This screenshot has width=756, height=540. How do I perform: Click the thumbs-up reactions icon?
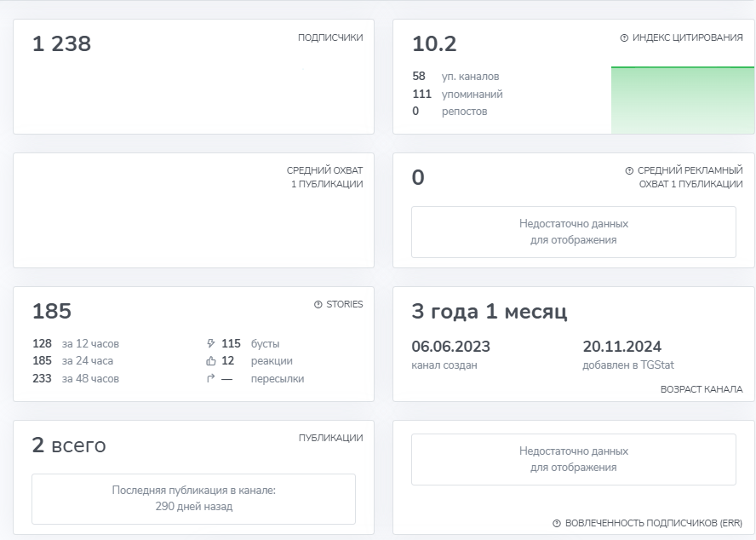pyautogui.click(x=210, y=361)
